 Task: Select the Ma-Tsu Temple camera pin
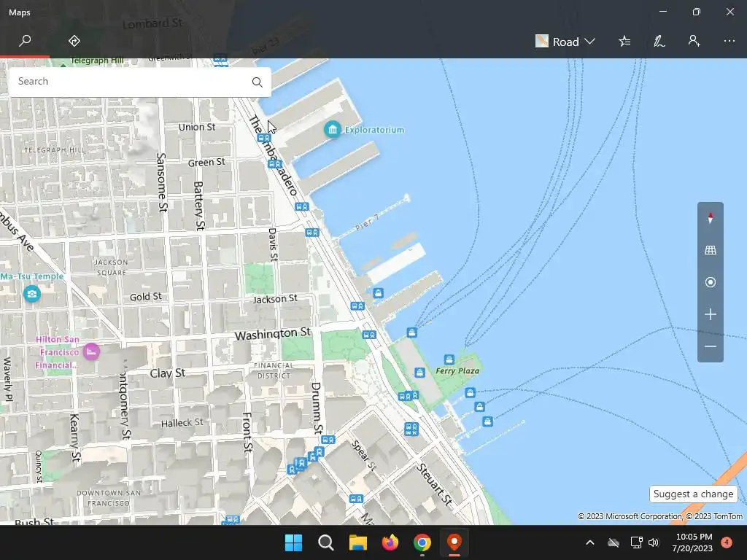click(x=32, y=294)
